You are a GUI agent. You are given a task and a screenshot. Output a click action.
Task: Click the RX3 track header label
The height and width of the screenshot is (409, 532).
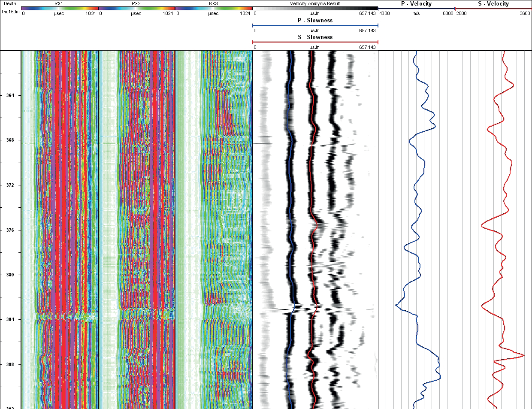point(213,4)
